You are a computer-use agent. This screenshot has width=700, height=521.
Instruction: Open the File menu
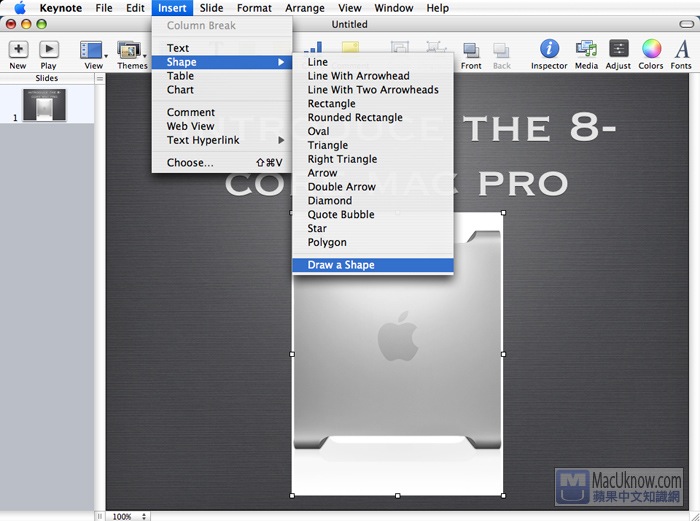(x=104, y=8)
